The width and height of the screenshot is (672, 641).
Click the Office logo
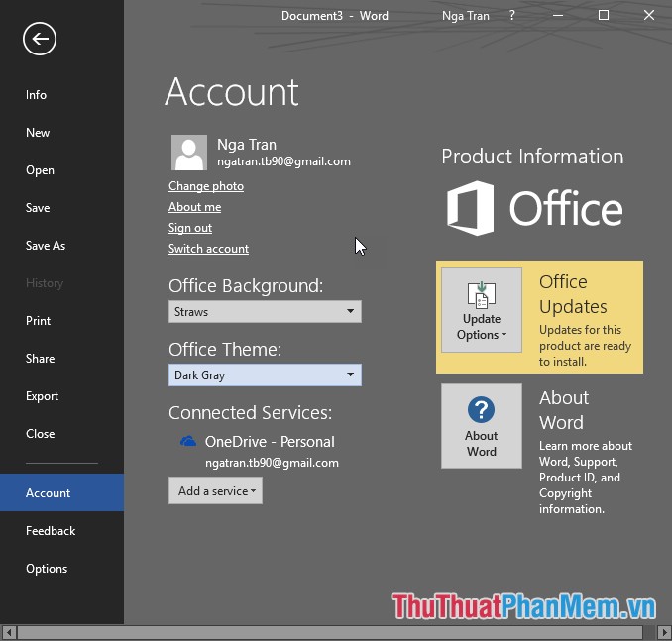coord(534,208)
